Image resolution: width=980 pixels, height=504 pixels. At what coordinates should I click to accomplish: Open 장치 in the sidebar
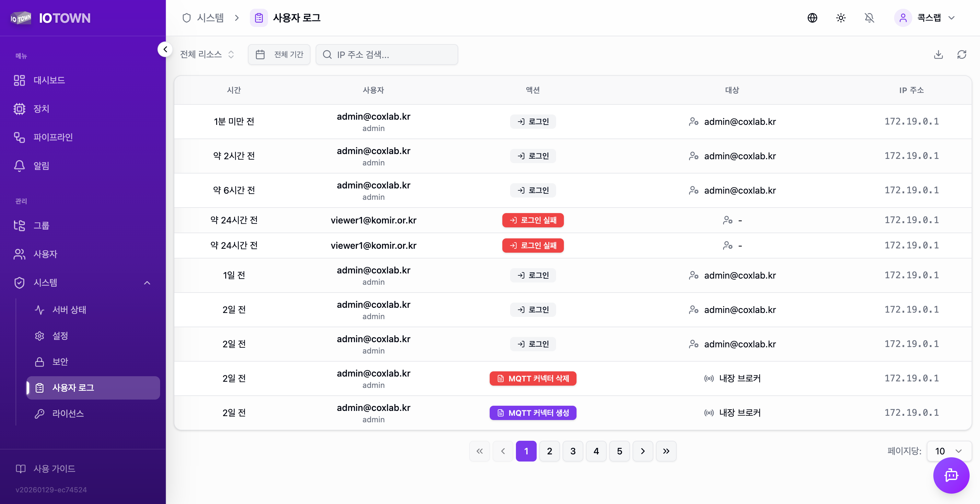[x=83, y=109]
